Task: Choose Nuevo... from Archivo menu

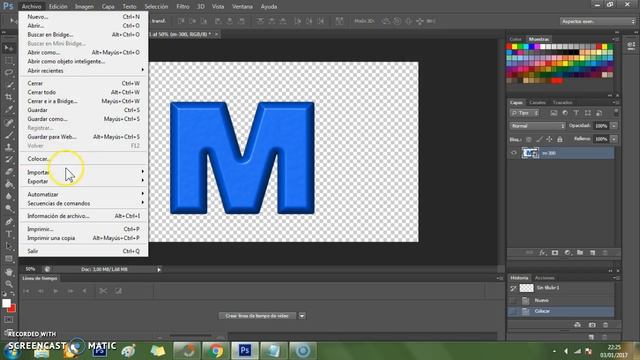Action: pyautogui.click(x=83, y=17)
